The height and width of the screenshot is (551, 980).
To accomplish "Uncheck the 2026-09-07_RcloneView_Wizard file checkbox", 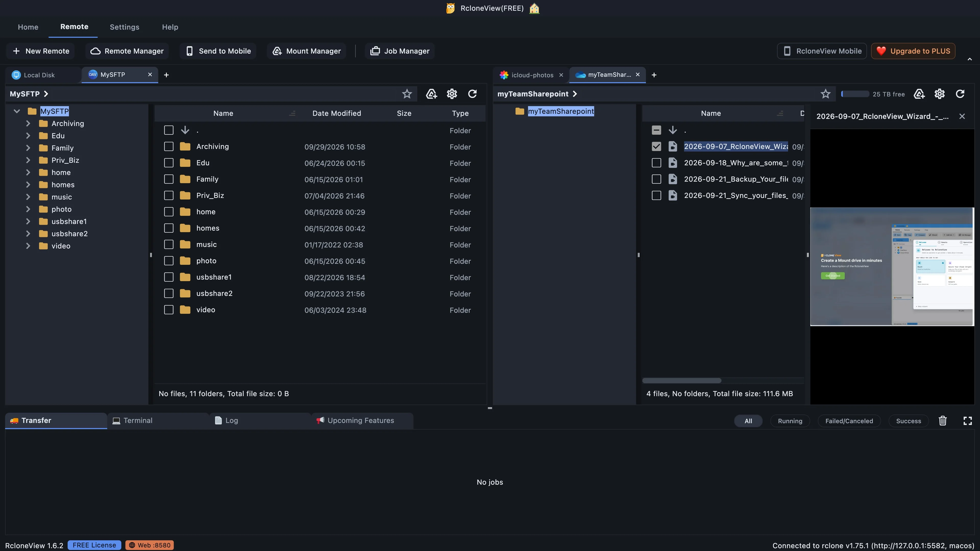I will point(656,146).
